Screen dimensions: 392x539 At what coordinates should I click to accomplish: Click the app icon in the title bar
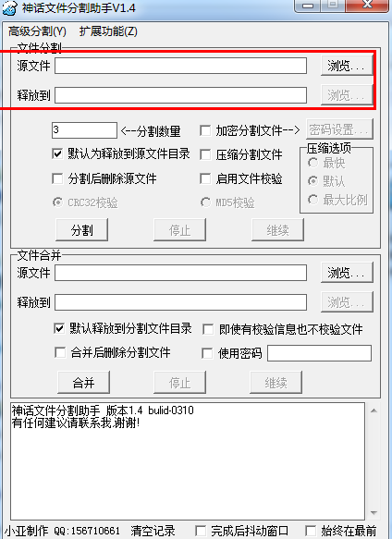coord(9,7)
